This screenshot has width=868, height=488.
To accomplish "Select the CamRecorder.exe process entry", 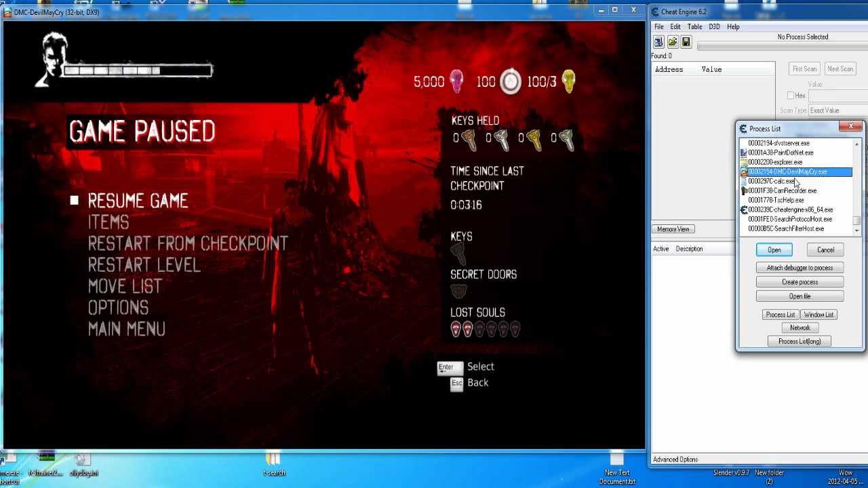I will click(796, 190).
